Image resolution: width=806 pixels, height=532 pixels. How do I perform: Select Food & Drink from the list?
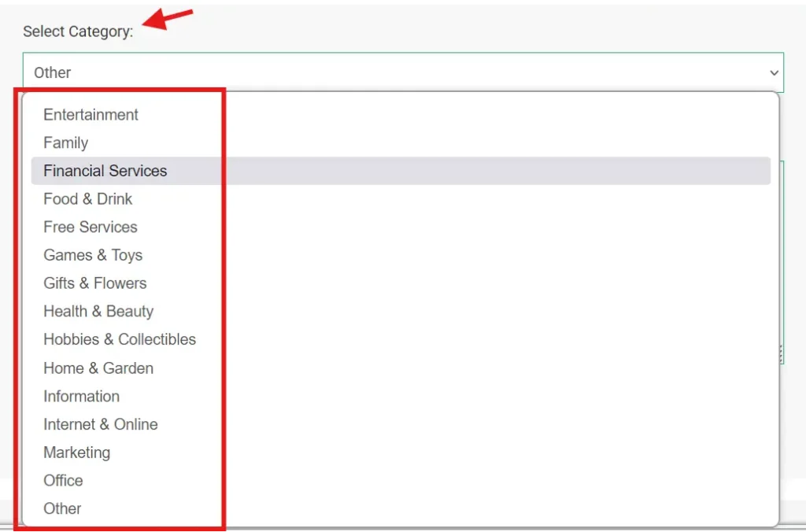point(401,199)
